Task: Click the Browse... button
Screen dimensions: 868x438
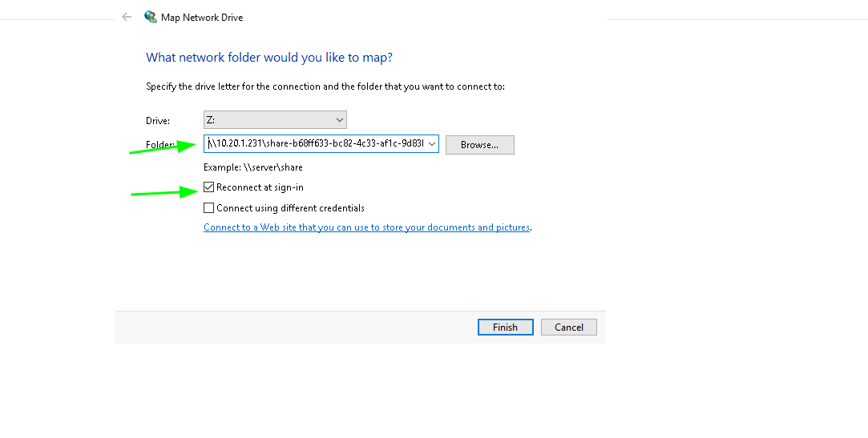Action: 479,145
